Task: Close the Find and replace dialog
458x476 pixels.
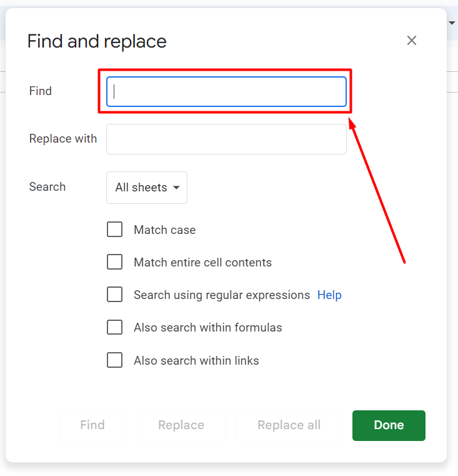Action: (411, 41)
